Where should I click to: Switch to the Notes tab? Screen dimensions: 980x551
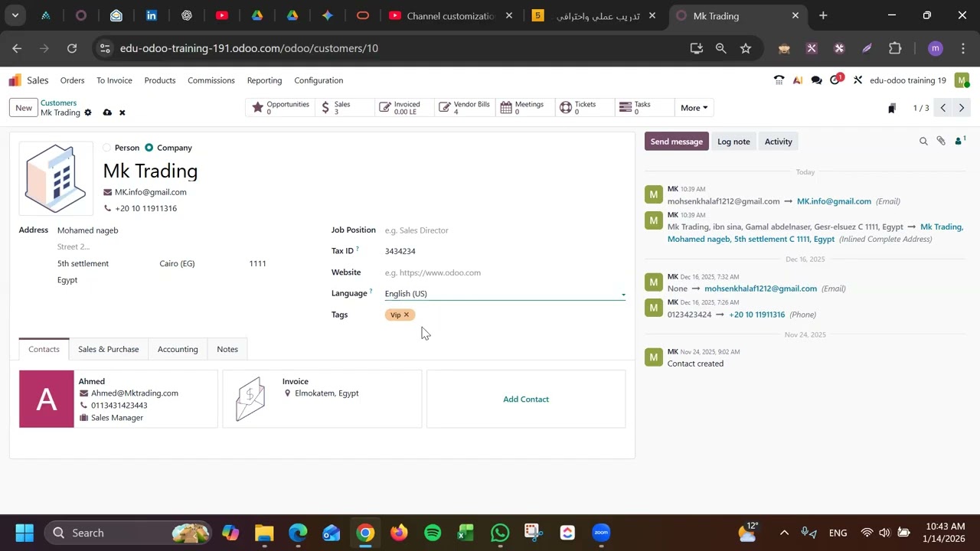click(227, 349)
